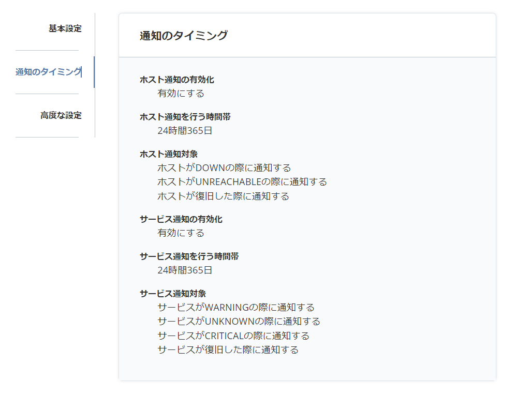Click the サービス通知対象 heading
Viewport: 532px width, 396px height.
click(x=172, y=292)
